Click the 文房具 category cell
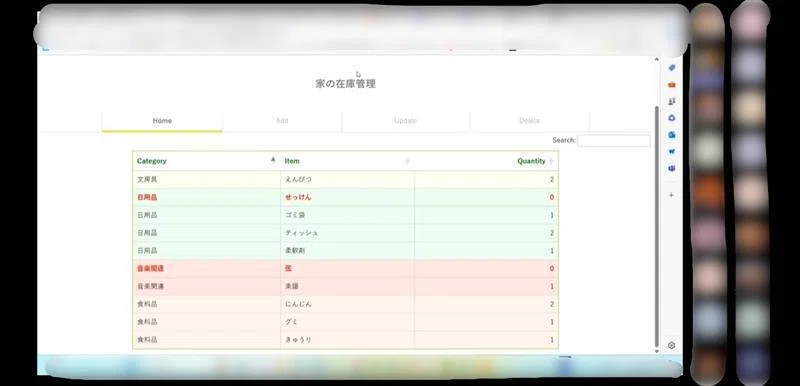Viewport: 800px width, 386px height. click(x=207, y=179)
